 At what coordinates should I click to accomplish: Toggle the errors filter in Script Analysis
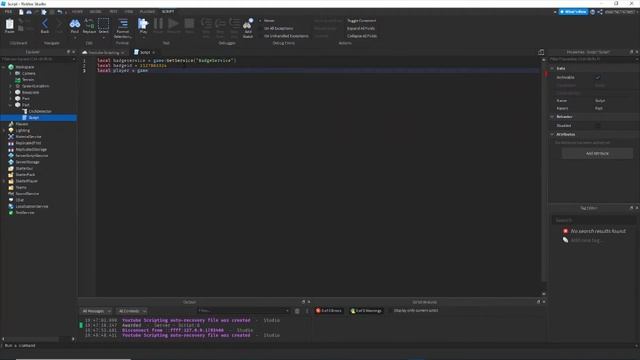click(x=329, y=311)
